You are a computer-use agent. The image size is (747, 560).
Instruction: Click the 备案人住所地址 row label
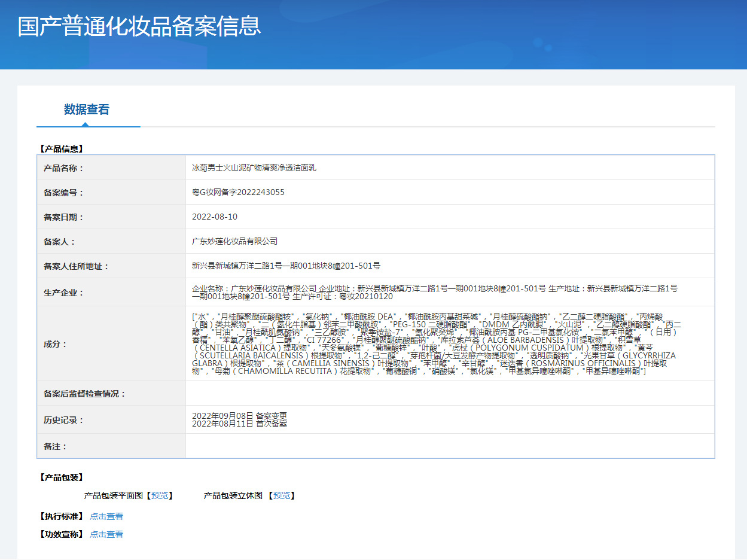77,266
